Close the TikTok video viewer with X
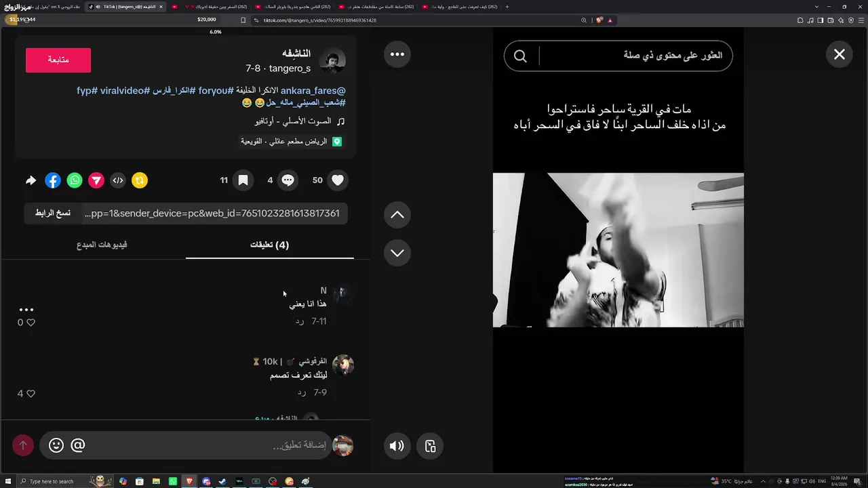Screen dimensions: 868x488 coord(839,54)
